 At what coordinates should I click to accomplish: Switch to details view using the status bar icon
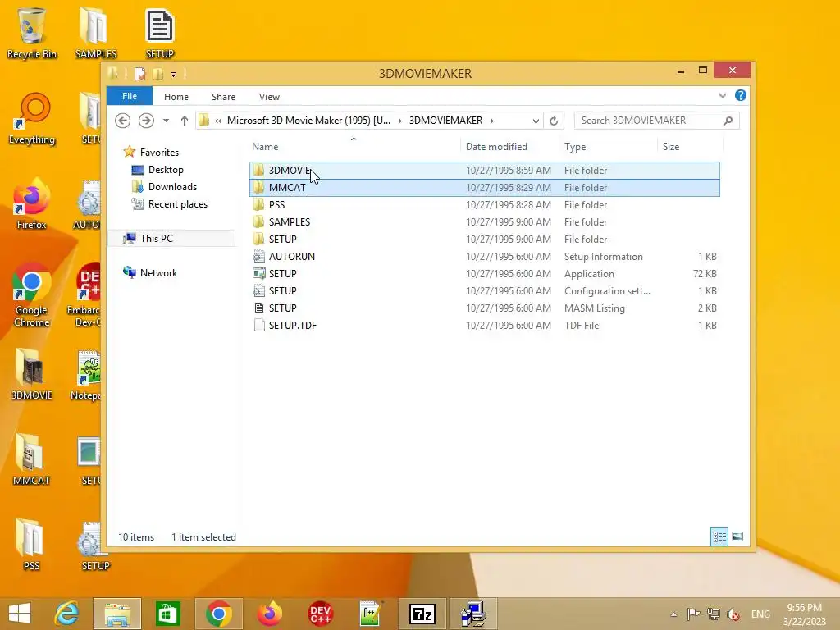pyautogui.click(x=719, y=536)
